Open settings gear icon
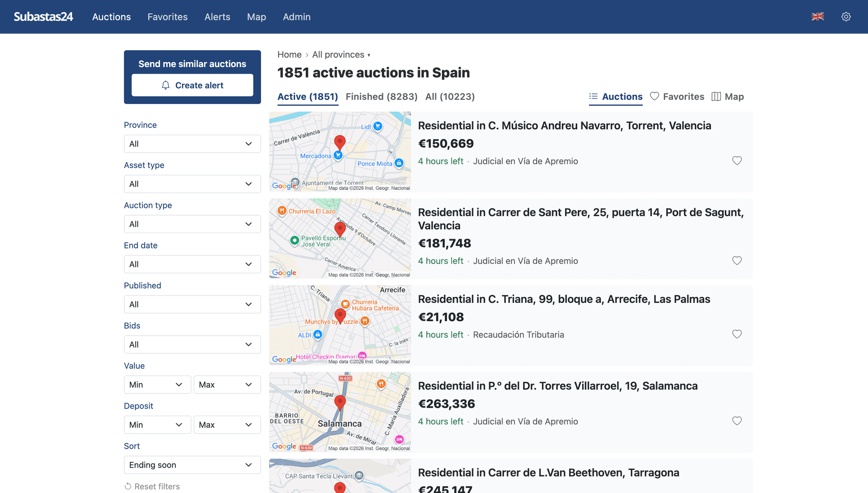868x493 pixels. point(846,17)
